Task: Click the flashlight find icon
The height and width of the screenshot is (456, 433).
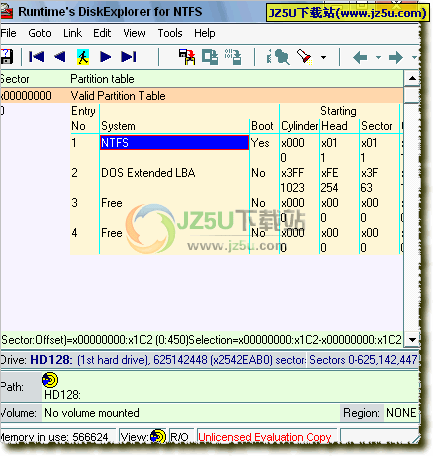Action: (305, 57)
